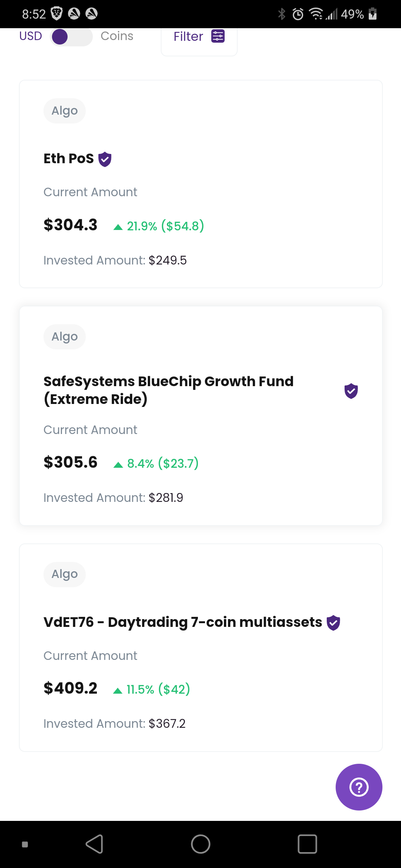Tap the Algo tag on Eth PoS card
Image resolution: width=401 pixels, height=868 pixels.
pos(65,111)
